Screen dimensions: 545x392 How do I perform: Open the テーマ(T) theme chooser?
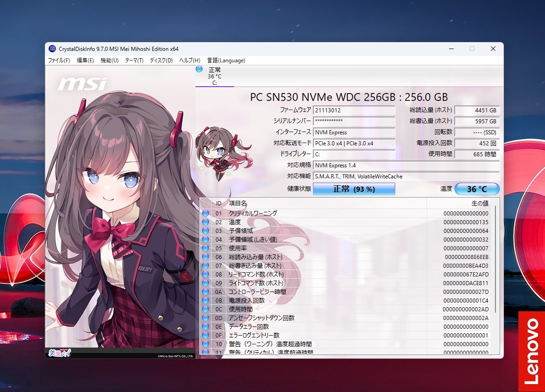point(133,60)
